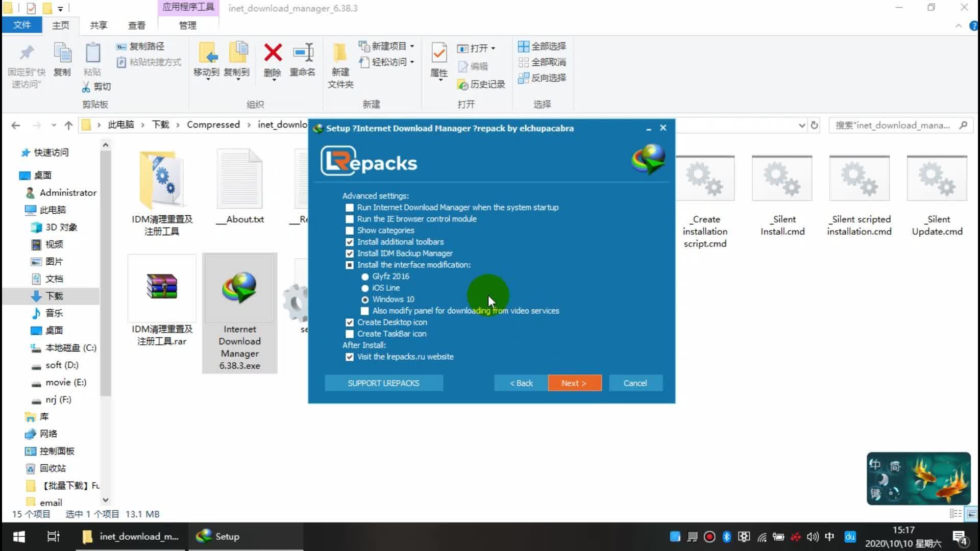Switch to the Setup taskbar button

click(246, 537)
